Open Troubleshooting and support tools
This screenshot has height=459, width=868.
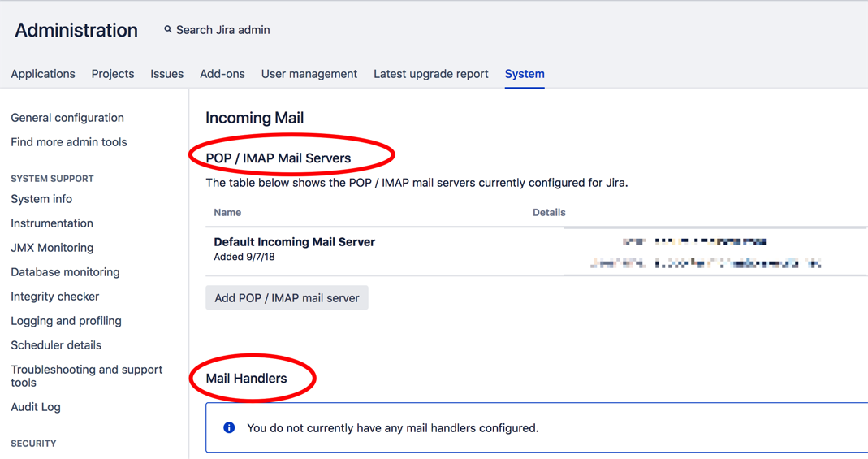coord(87,376)
